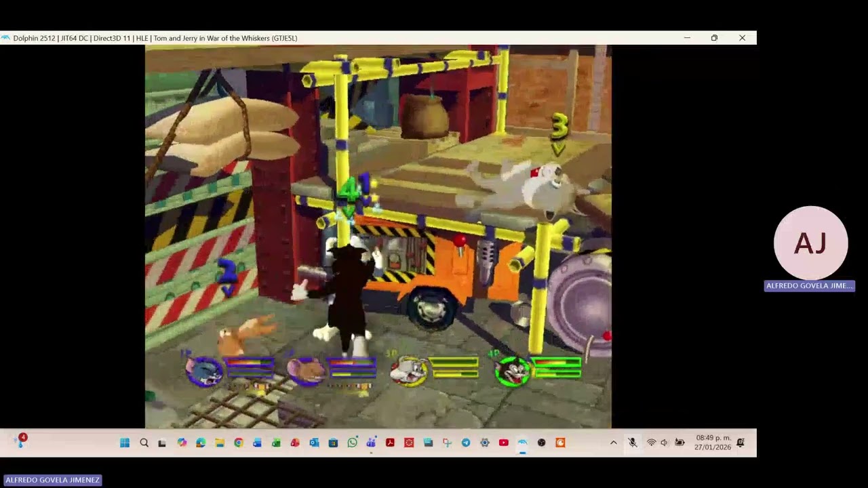Click the blue 2 player marker
This screenshot has height=488, width=868.
(227, 278)
